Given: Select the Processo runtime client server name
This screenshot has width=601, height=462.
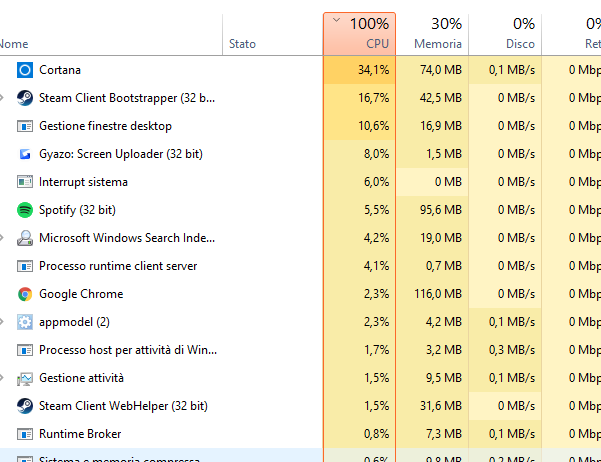Looking at the screenshot, I should [118, 266].
